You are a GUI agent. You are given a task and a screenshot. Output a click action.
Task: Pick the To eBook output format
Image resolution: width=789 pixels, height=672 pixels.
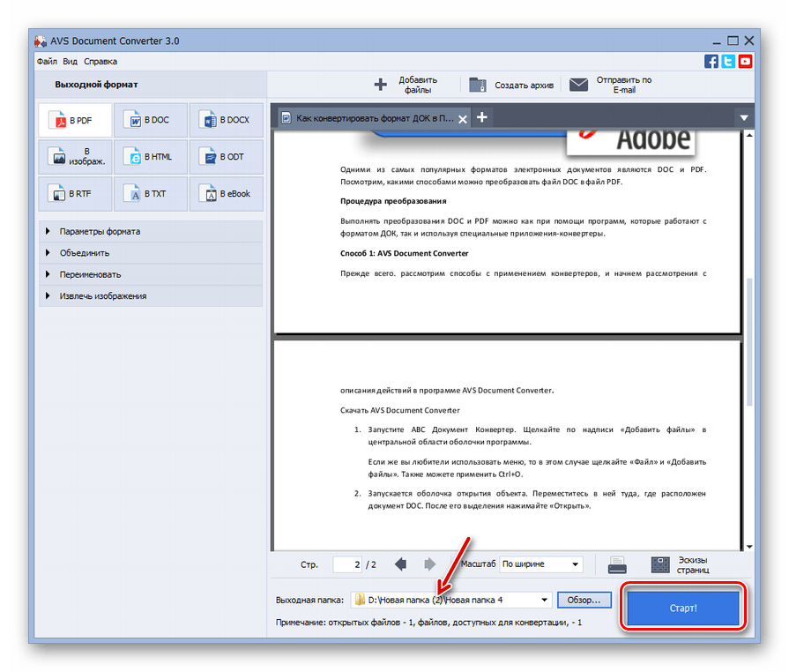click(x=227, y=194)
